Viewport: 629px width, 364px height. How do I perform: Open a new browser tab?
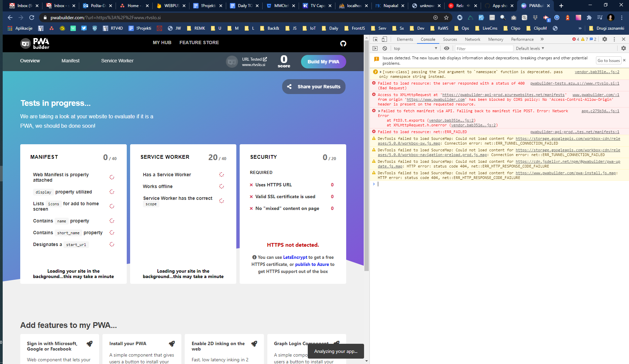click(561, 6)
